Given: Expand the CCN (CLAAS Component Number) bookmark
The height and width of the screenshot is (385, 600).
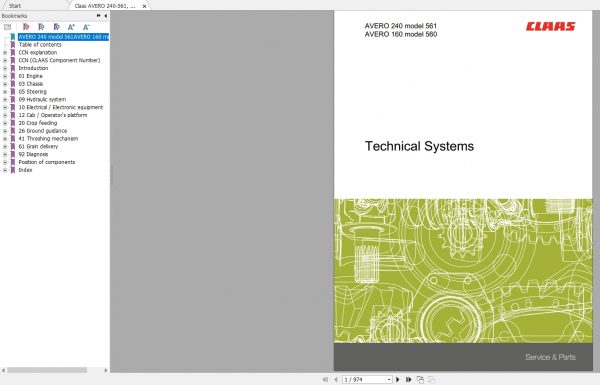Looking at the screenshot, I should pyautogui.click(x=5, y=60).
